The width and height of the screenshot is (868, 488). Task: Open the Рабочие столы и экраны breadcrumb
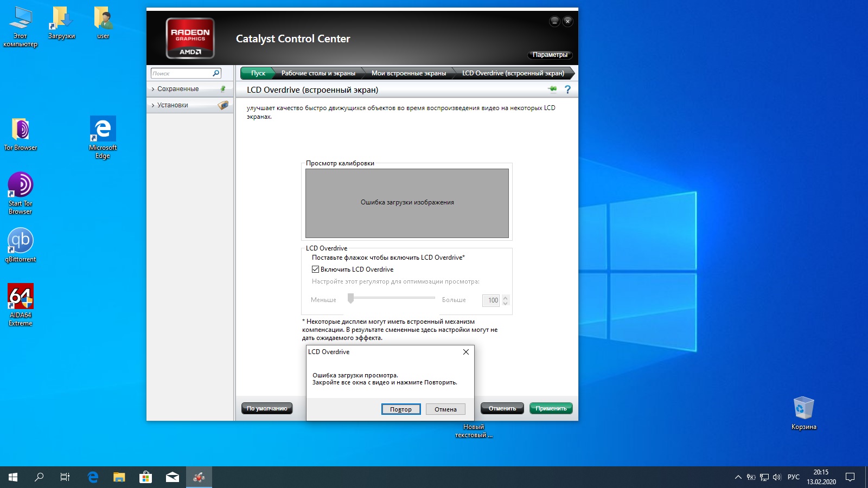pos(318,73)
